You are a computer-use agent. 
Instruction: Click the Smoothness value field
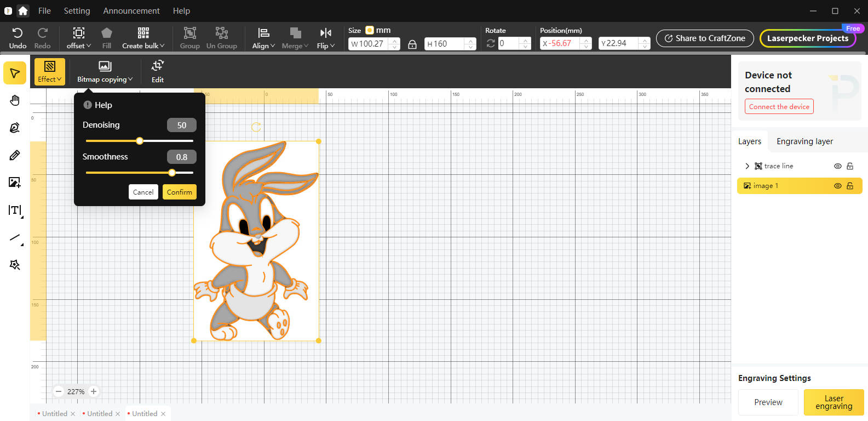pyautogui.click(x=182, y=157)
